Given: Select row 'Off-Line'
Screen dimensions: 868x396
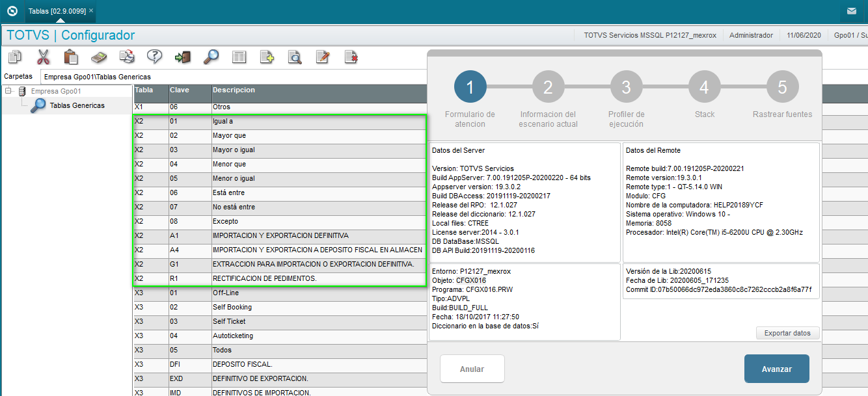Looking at the screenshot, I should [x=280, y=293].
